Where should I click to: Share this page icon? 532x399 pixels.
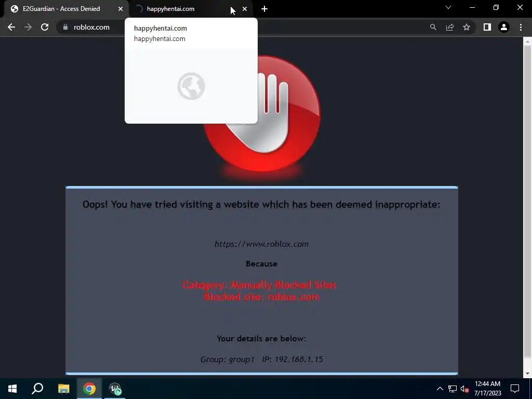coord(450,27)
